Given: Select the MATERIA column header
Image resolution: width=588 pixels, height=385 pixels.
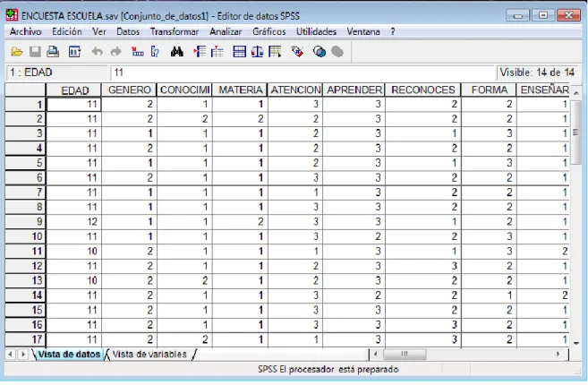Looking at the screenshot, I should pos(240,90).
